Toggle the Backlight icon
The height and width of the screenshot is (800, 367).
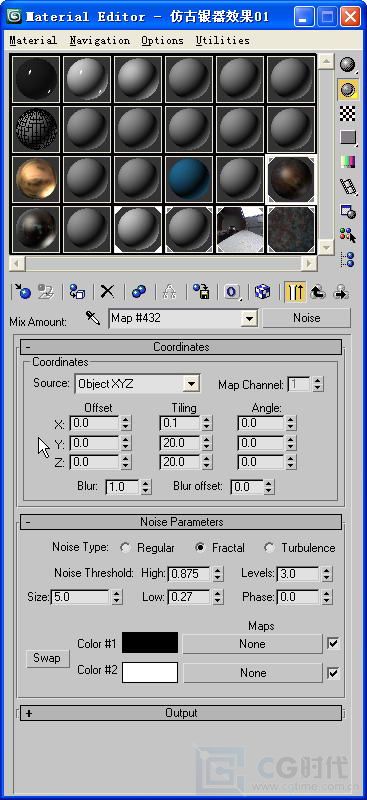click(x=348, y=89)
